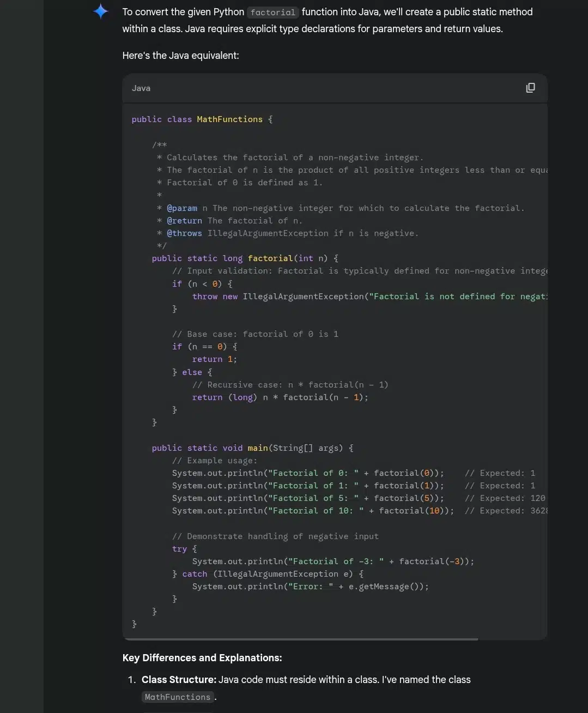Viewport: 588px width, 713px height.
Task: Click 'public class MathFunctions {' line
Action: pyautogui.click(x=202, y=119)
